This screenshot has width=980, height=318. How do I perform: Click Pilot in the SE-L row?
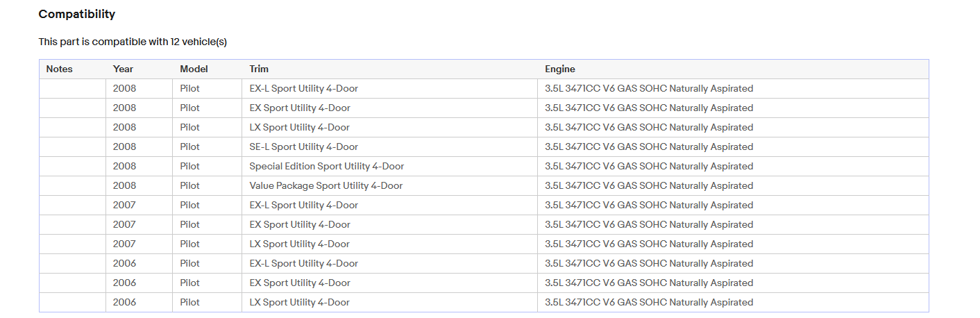tap(189, 147)
